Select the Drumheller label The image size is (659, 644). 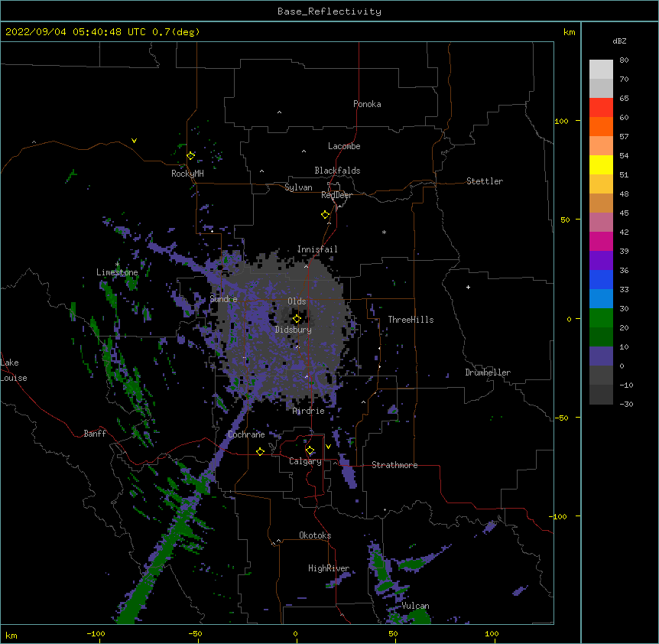[488, 372]
